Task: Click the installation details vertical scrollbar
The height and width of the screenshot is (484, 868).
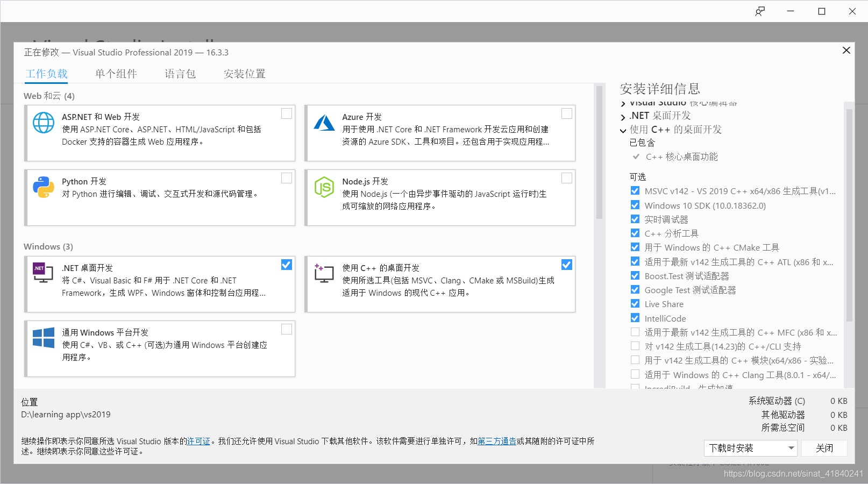Action: 849,215
